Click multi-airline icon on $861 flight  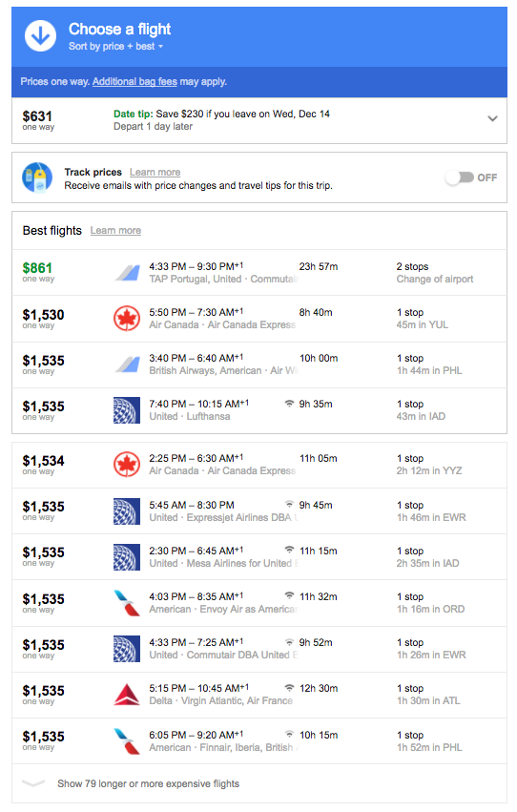click(x=127, y=272)
